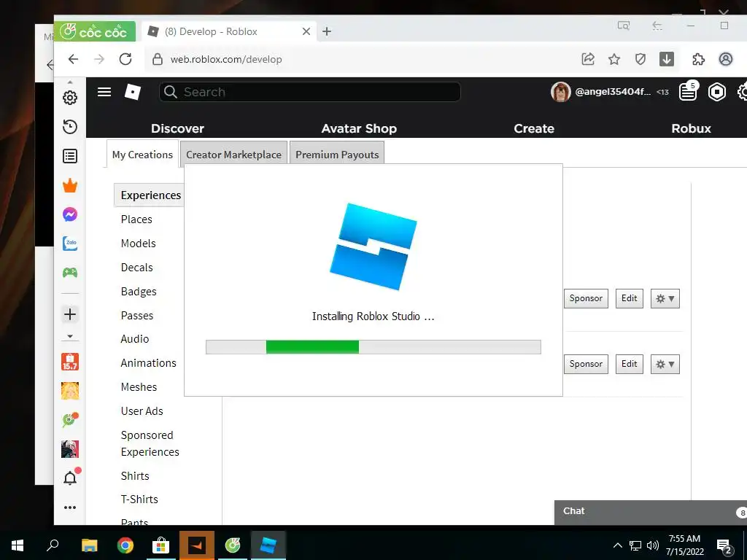Open a new browser tab

pyautogui.click(x=327, y=31)
